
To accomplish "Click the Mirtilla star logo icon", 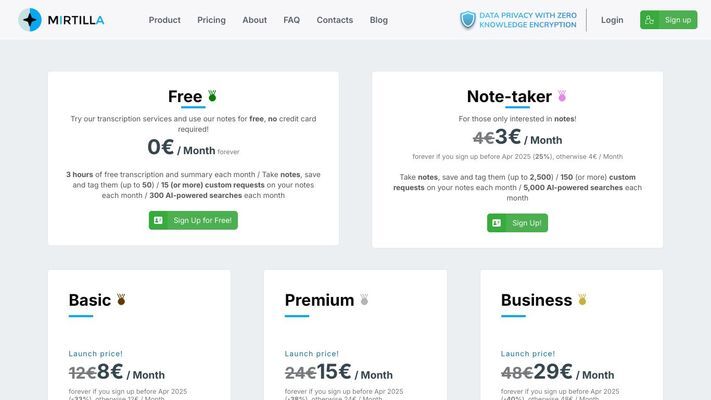I will pos(30,20).
